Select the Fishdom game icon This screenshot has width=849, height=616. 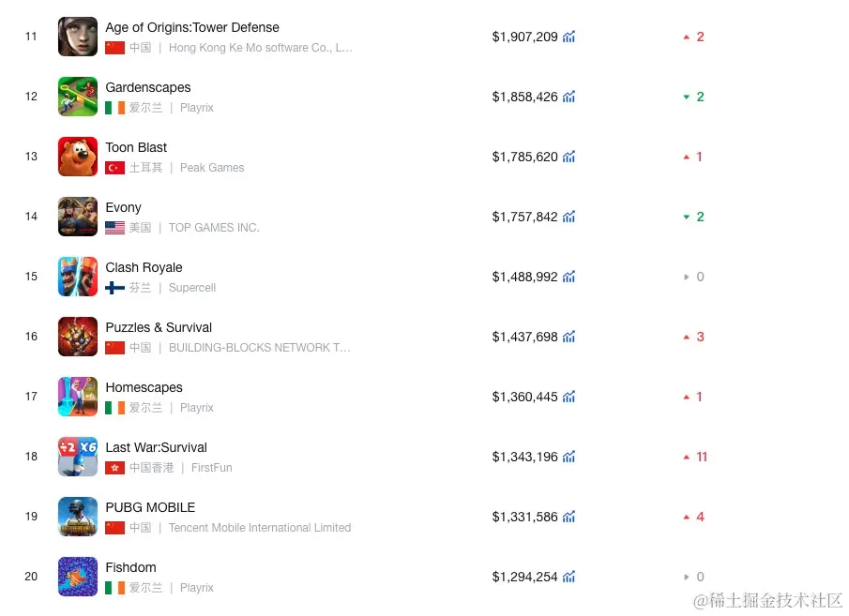[x=78, y=577]
